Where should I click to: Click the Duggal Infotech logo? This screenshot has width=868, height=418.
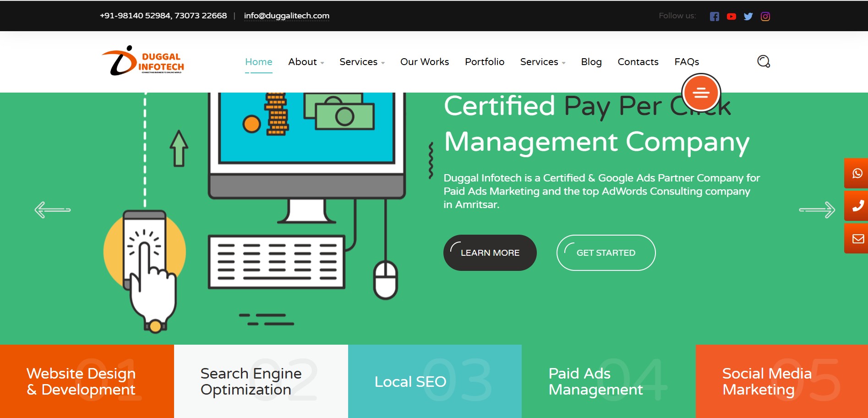click(142, 61)
